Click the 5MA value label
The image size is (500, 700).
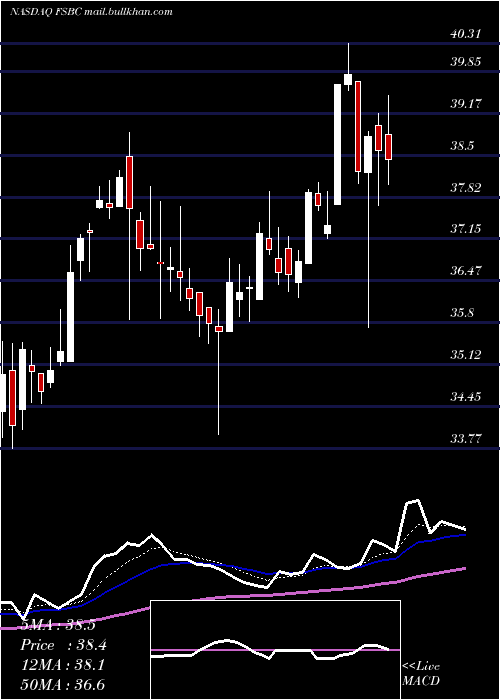pyautogui.click(x=58, y=625)
